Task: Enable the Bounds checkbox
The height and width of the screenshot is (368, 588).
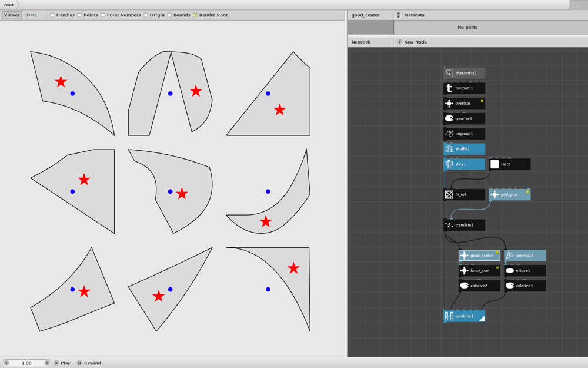Action: 169,15
